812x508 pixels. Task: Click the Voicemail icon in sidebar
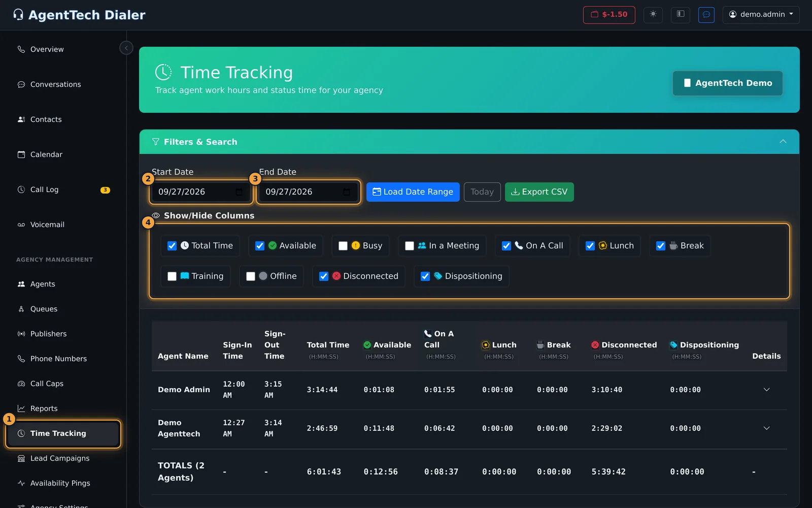[21, 225]
